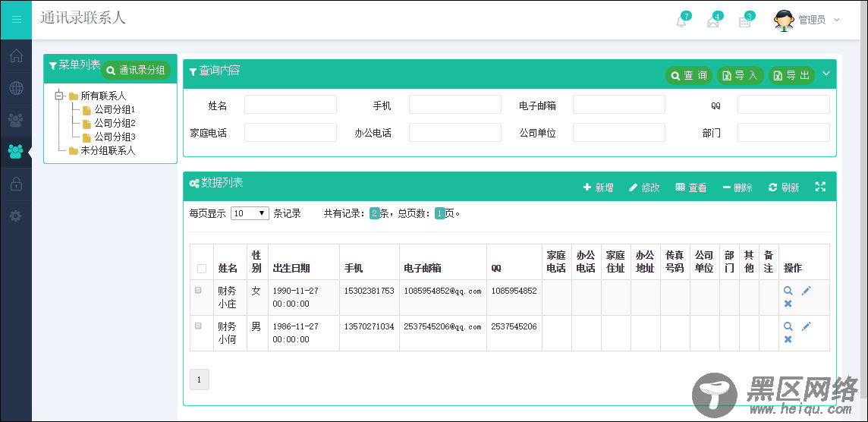
Task: Open the unlock padlock sidebar icon
Action: point(16,184)
